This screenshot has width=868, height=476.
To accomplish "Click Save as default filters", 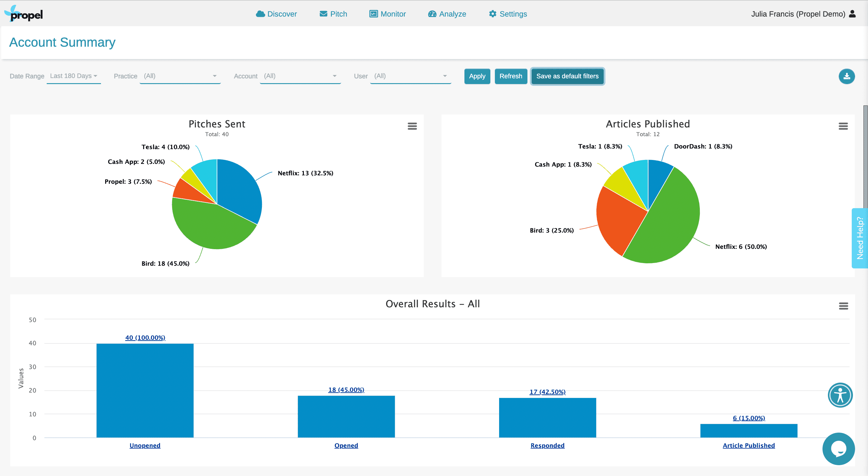I will pyautogui.click(x=567, y=77).
